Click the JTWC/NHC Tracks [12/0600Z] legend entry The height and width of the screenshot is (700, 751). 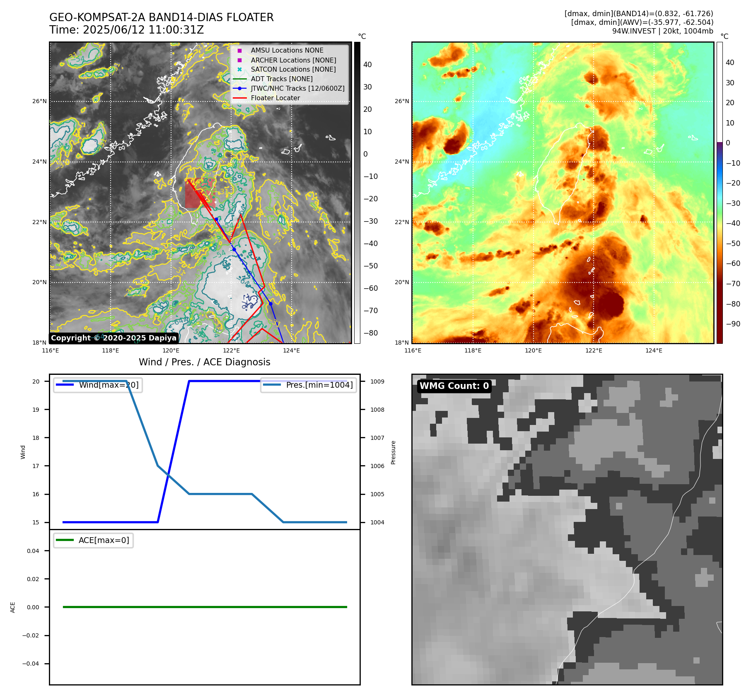tap(297, 88)
